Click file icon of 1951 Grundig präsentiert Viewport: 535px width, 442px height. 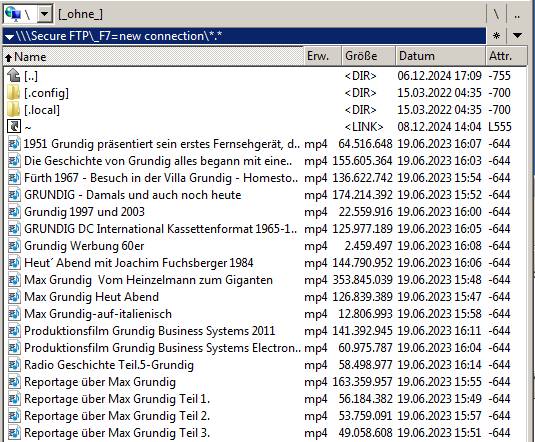coord(14,144)
